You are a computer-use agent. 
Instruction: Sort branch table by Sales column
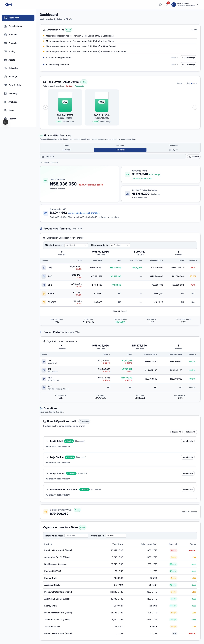pyautogui.click(x=107, y=354)
